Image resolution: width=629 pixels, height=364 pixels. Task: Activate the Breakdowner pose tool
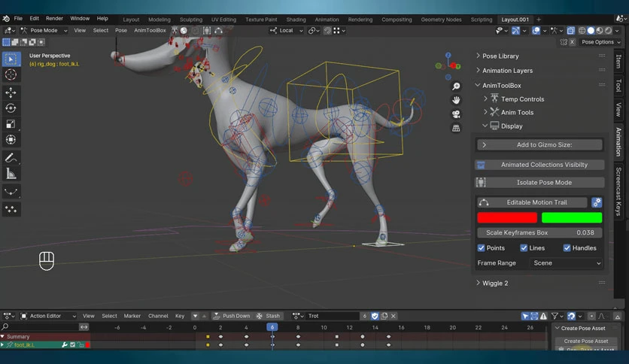[11, 192]
